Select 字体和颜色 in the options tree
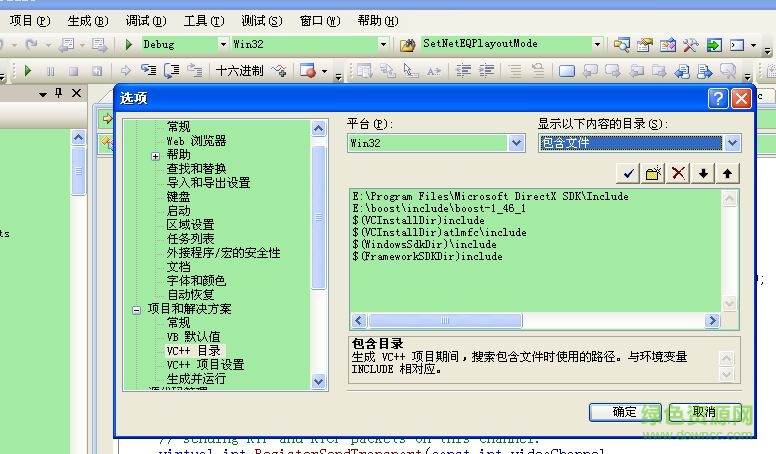This screenshot has height=454, width=776. tap(196, 281)
